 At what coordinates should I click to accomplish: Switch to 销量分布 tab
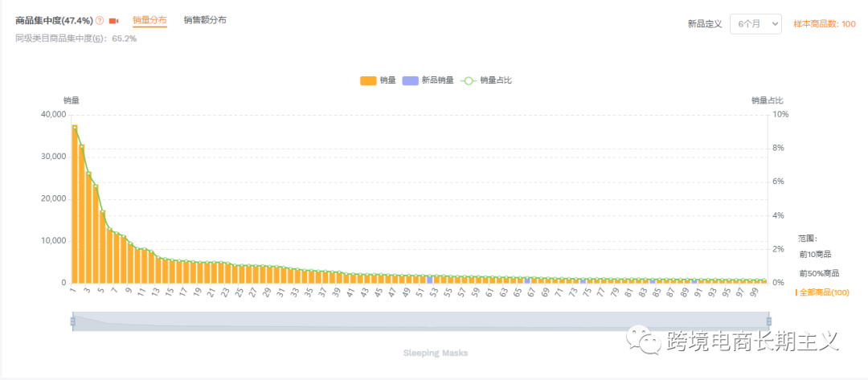point(149,20)
